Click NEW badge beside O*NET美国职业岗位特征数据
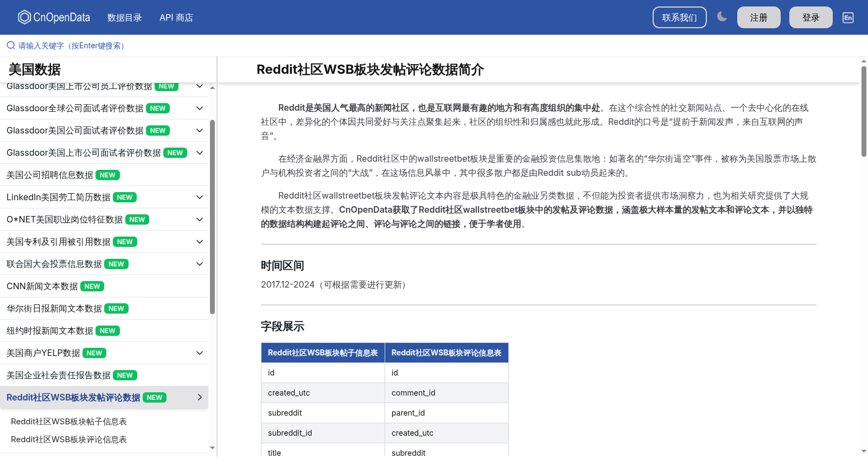 coord(137,219)
